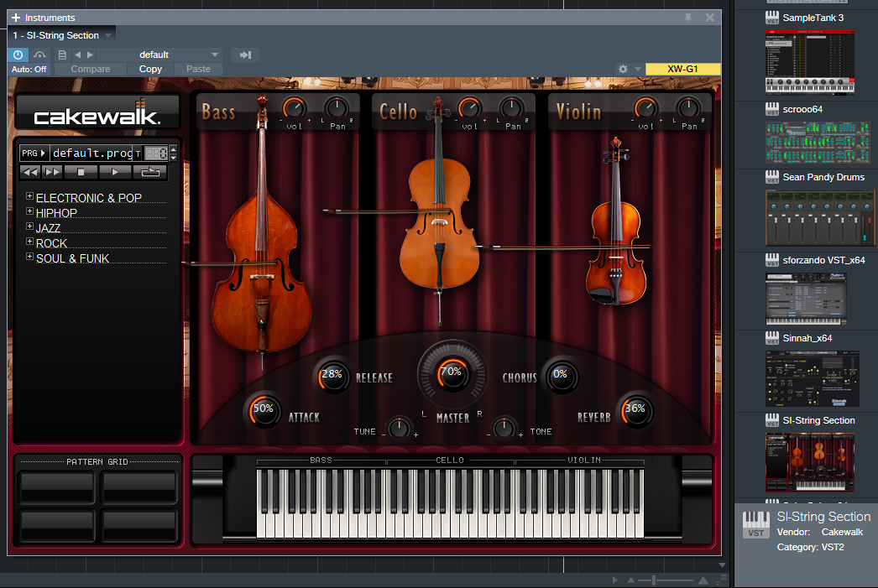
Task: Stop pattern playback
Action: pos(81,172)
